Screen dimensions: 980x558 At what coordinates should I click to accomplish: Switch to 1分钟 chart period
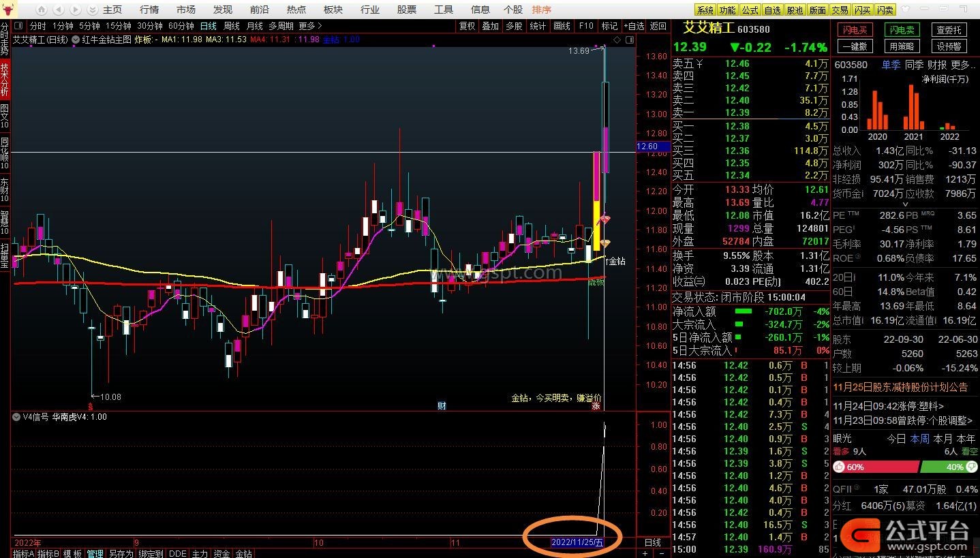coord(63,26)
